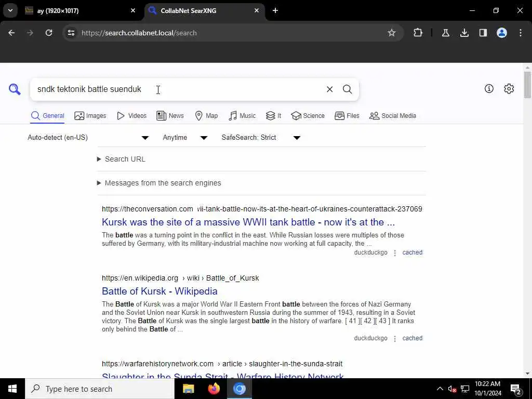
Task: Bookmark this page with star icon
Action: (392, 33)
